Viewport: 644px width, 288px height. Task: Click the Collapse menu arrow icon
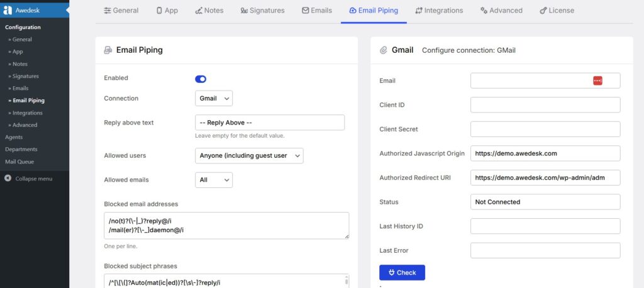pyautogui.click(x=8, y=179)
